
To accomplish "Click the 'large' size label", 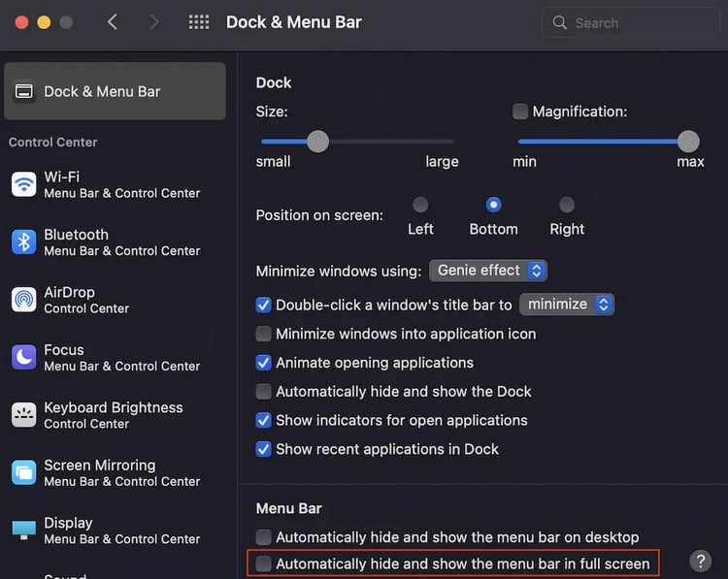I will coord(442,162).
